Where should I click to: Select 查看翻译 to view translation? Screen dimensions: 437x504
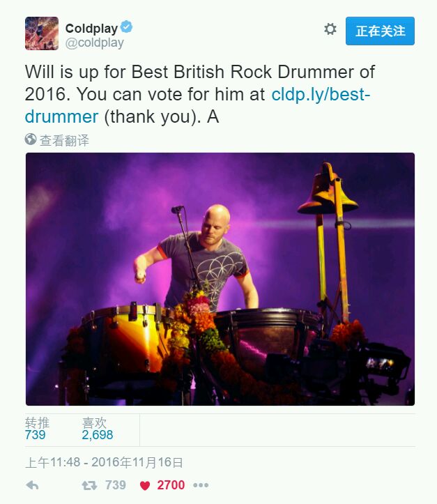tap(64, 140)
